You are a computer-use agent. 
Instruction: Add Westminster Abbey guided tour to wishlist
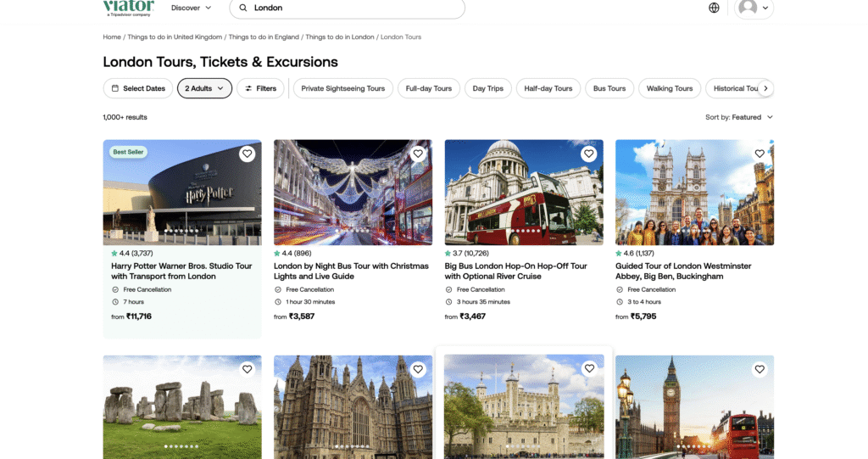coord(759,154)
